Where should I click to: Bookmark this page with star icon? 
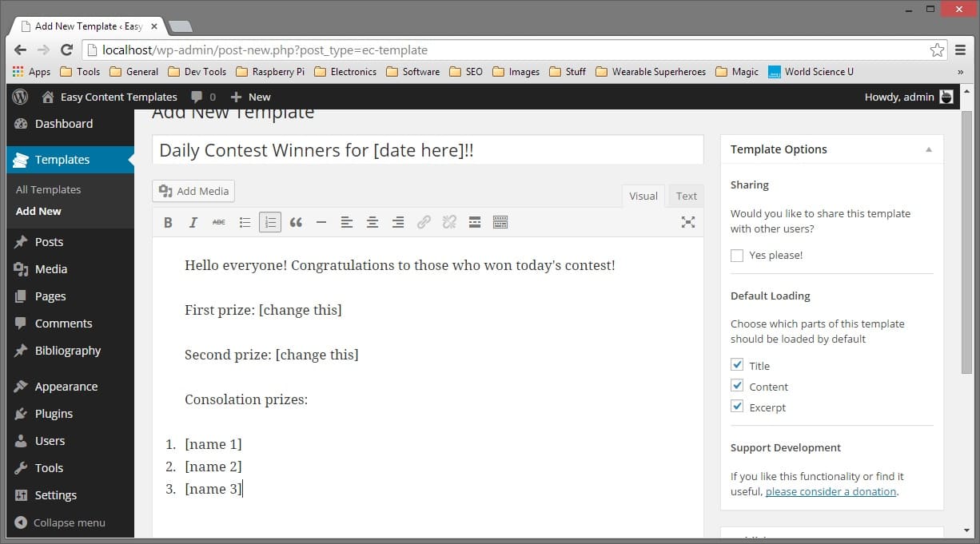pyautogui.click(x=937, y=50)
